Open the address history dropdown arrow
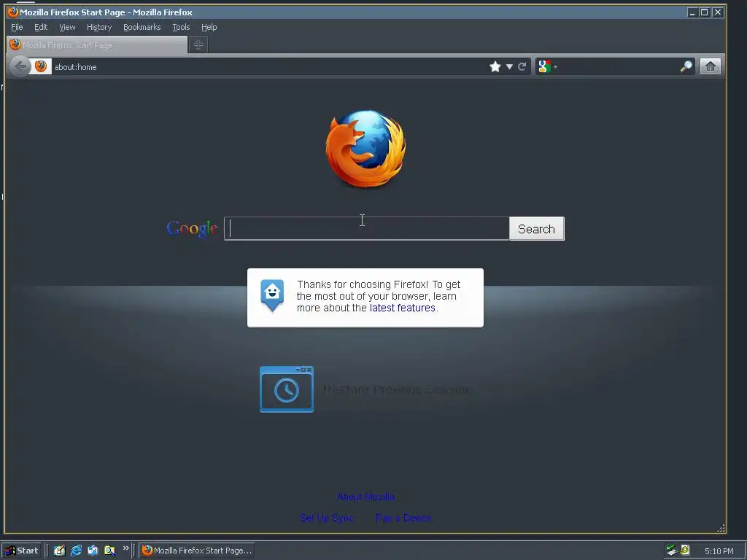The image size is (747, 560). point(509,66)
